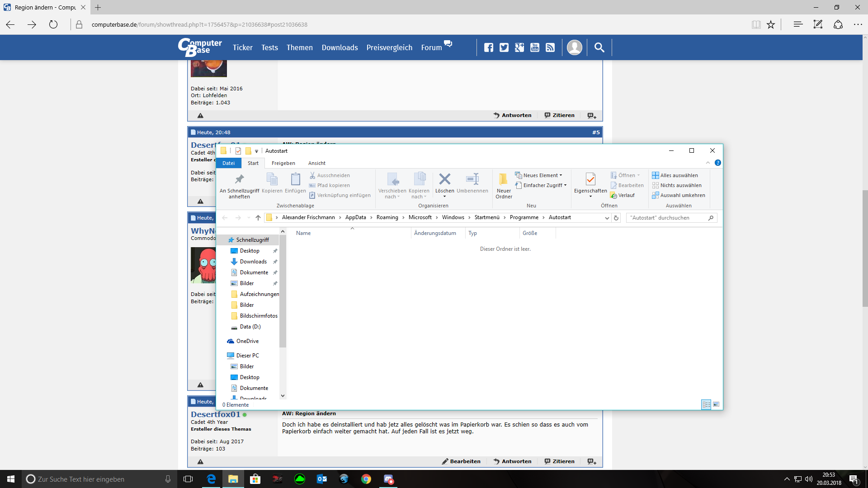Screen dimensions: 868x488
Task: Switch to details view toggle
Action: (706, 404)
